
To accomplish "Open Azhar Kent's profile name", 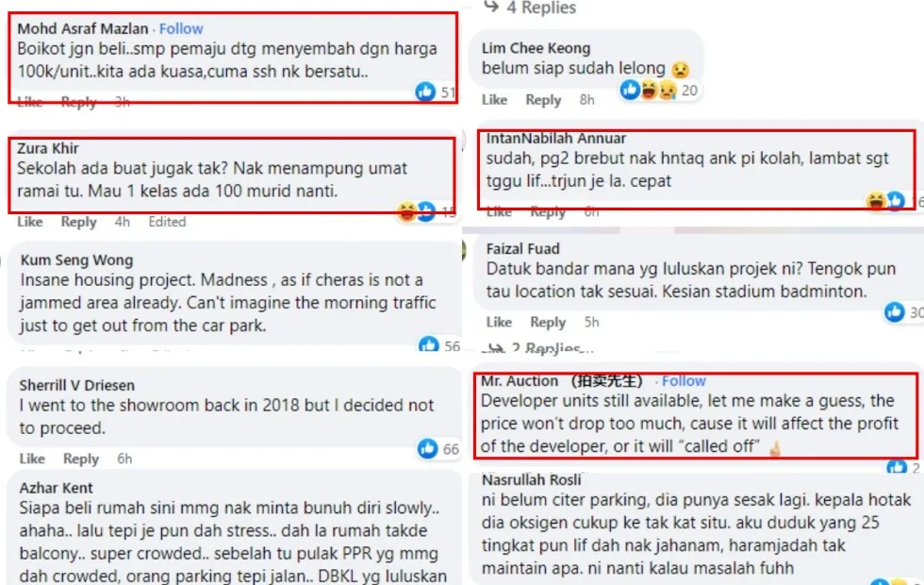I will 56,488.
